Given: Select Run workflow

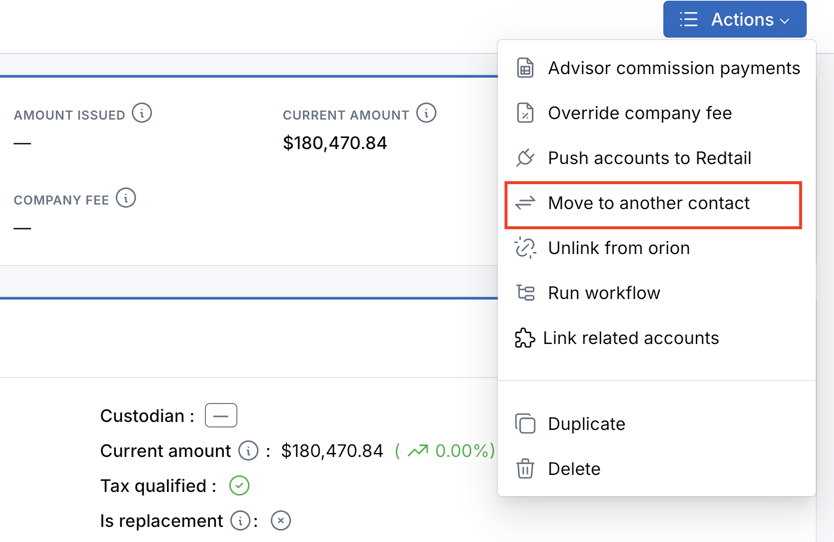Looking at the screenshot, I should 657,293.
